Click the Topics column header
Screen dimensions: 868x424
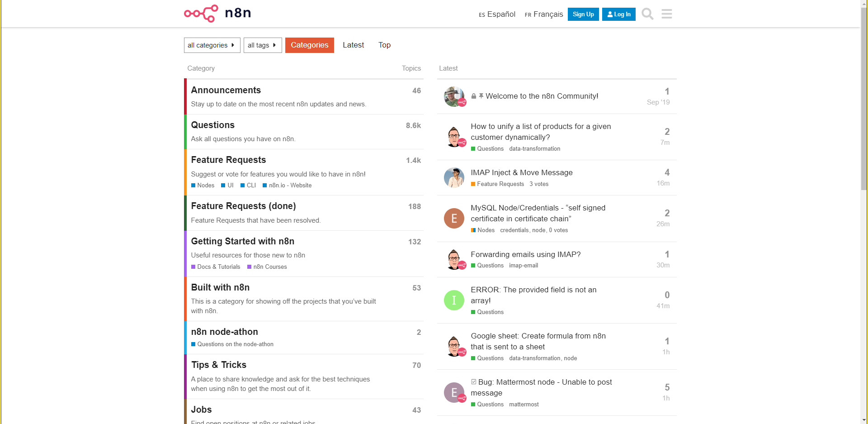tap(411, 68)
